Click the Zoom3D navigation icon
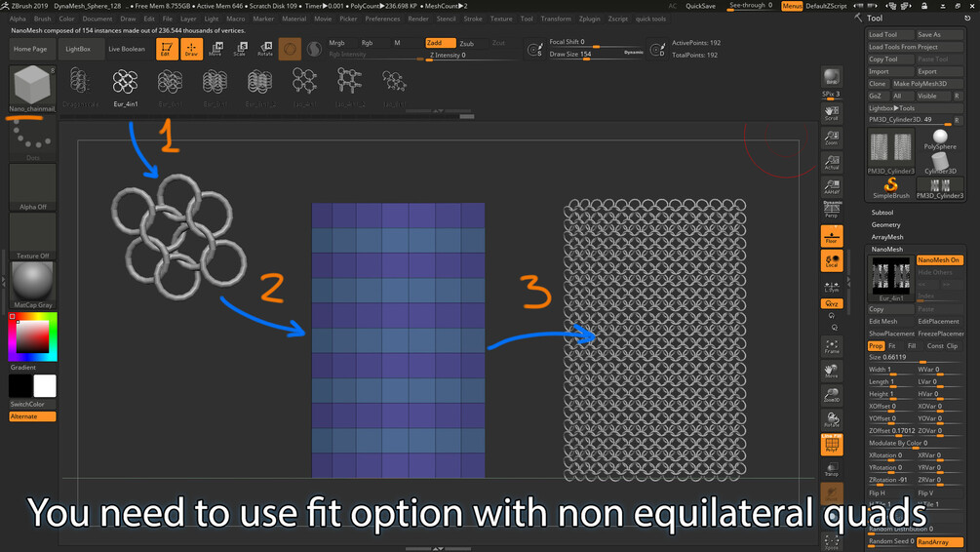Viewport: 980px width, 552px height. point(831,395)
